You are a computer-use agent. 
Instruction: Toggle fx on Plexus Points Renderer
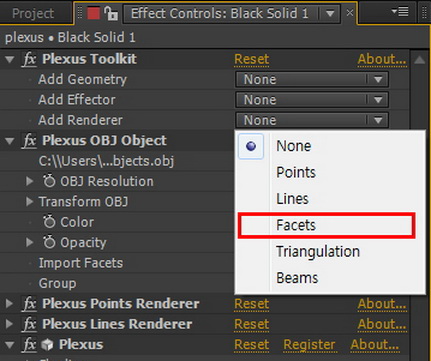point(29,304)
